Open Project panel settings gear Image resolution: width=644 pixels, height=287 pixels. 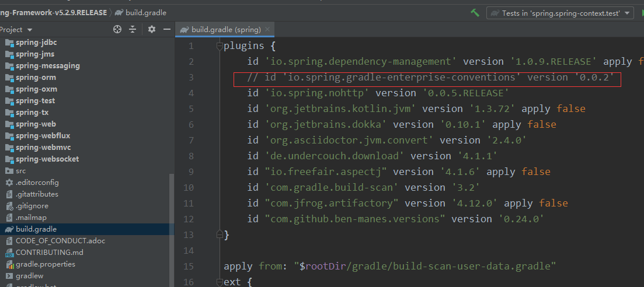tap(152, 29)
